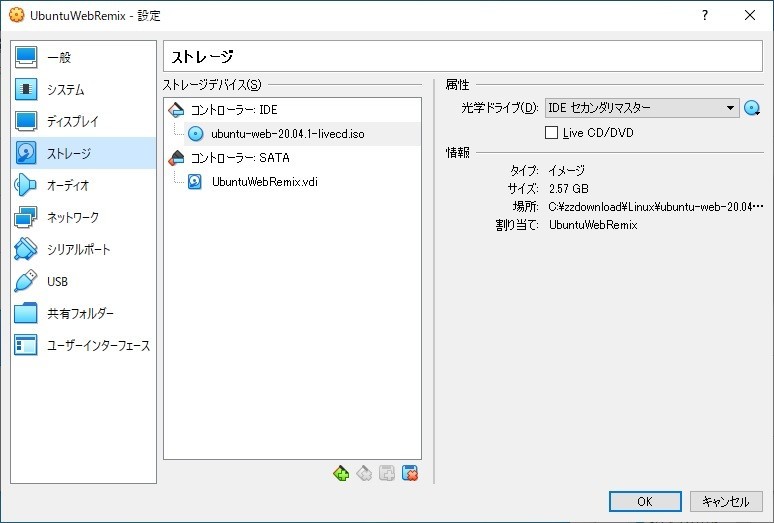
Task: Click the VirtualBox icon in the title bar
Action: (x=17, y=15)
